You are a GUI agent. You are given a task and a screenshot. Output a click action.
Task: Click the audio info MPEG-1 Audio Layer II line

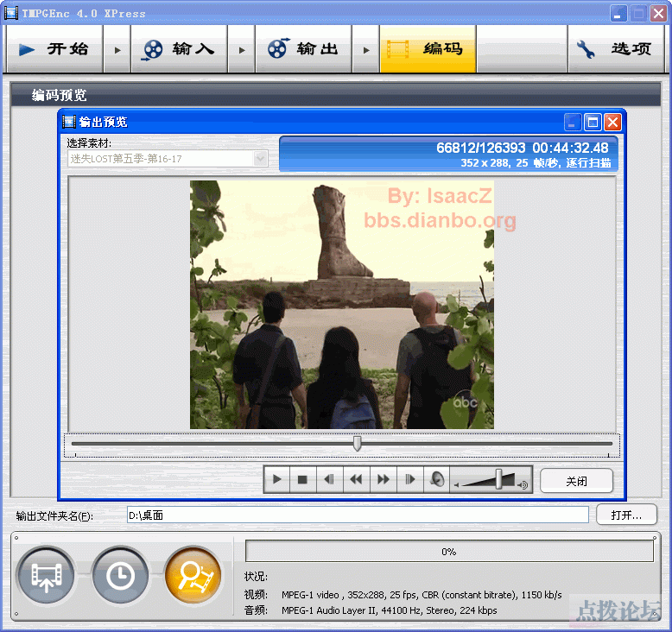pos(390,610)
